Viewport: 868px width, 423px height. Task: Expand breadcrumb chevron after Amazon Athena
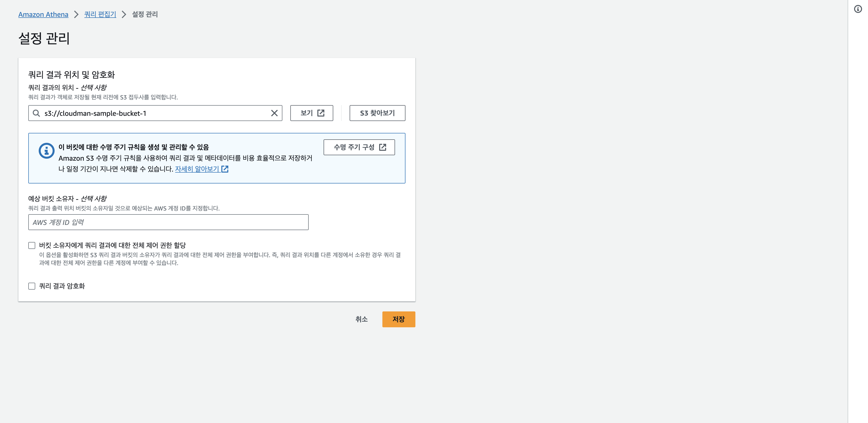76,14
